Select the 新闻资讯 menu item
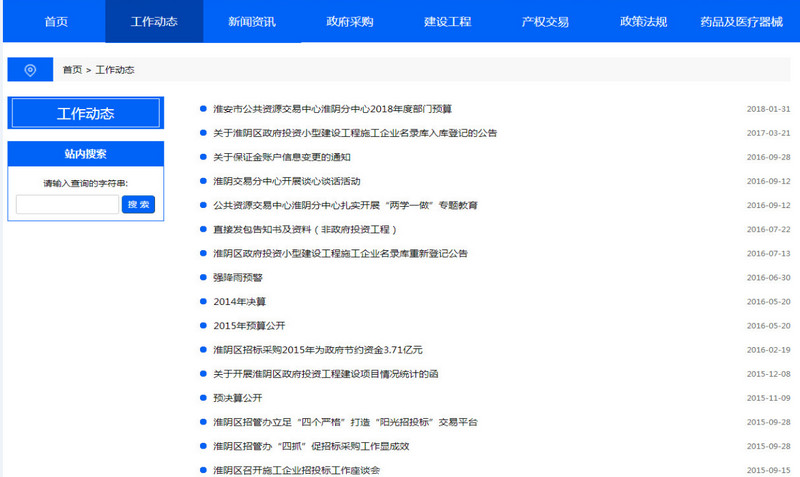800x477 pixels. click(x=251, y=21)
